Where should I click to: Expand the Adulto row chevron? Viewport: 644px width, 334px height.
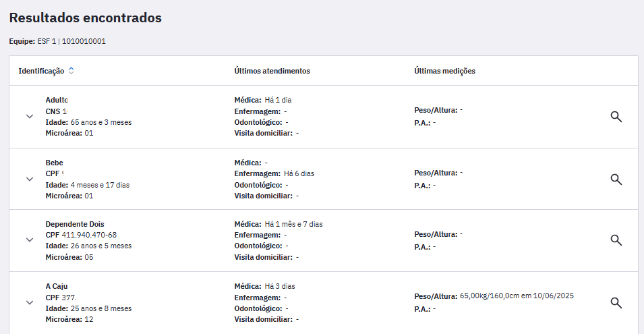[x=30, y=116]
